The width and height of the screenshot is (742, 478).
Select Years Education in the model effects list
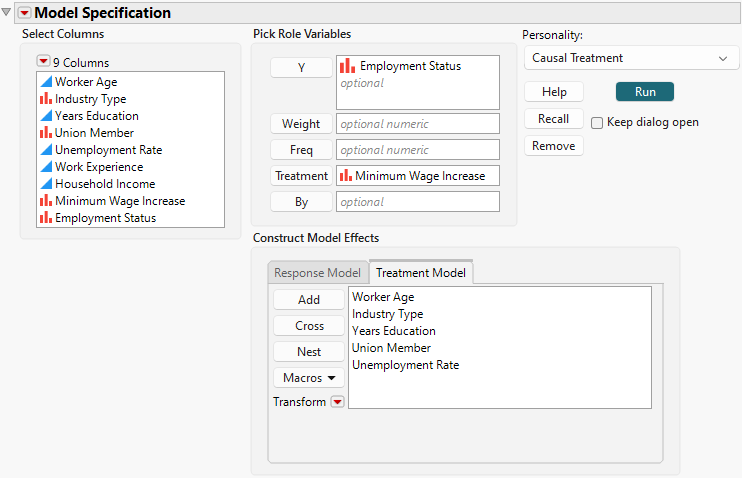click(x=394, y=331)
